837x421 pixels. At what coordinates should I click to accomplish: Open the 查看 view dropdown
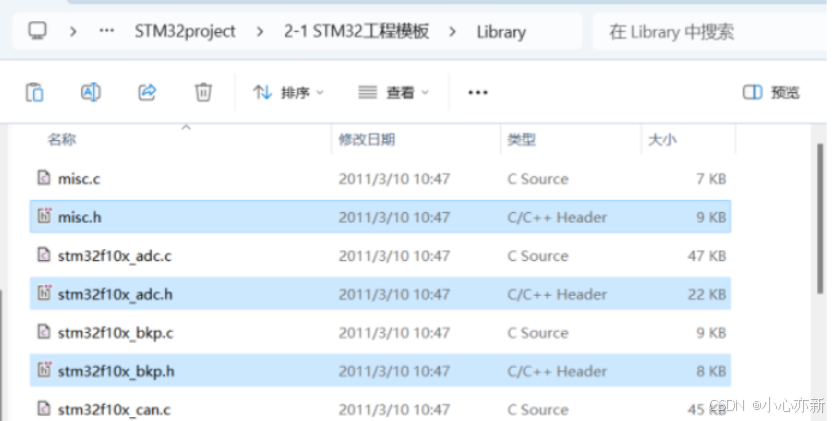click(x=393, y=93)
